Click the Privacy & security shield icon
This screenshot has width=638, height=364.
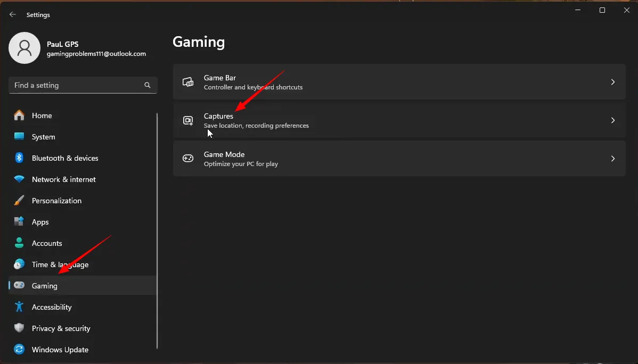[x=19, y=328]
